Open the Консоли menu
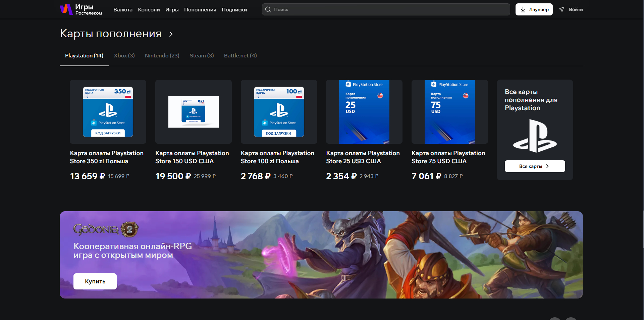644x320 pixels. tap(149, 9)
